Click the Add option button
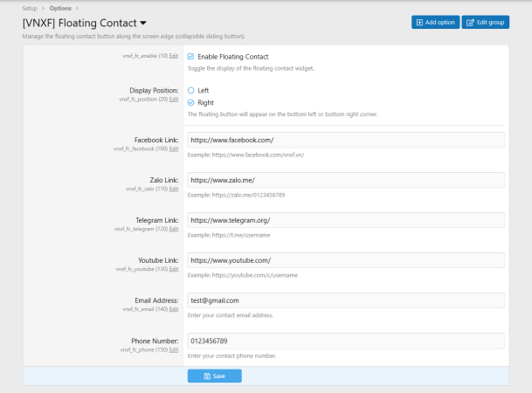532x393 pixels. pos(435,23)
